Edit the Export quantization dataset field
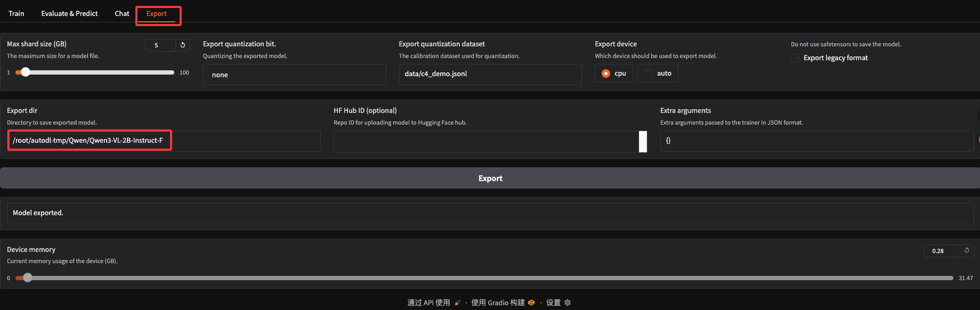 490,74
